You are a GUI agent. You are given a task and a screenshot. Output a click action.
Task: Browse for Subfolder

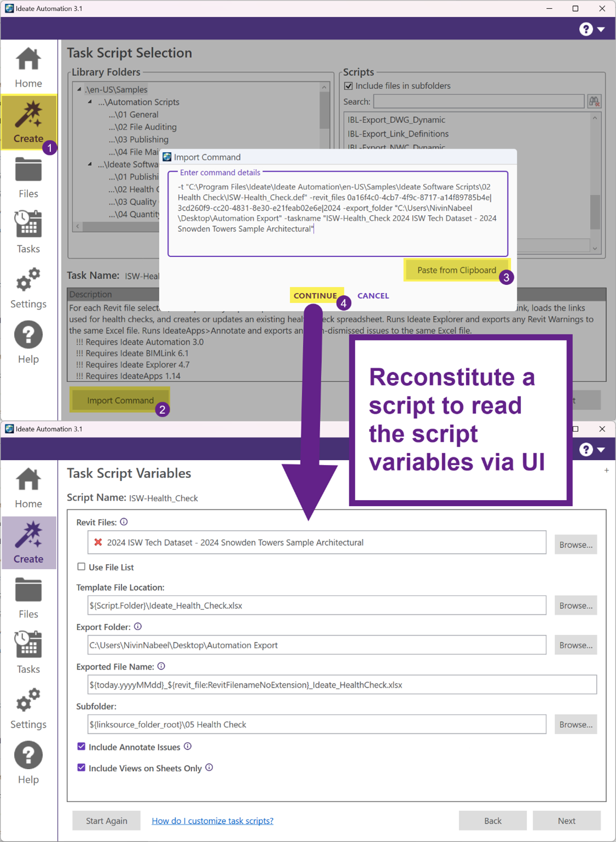point(575,724)
